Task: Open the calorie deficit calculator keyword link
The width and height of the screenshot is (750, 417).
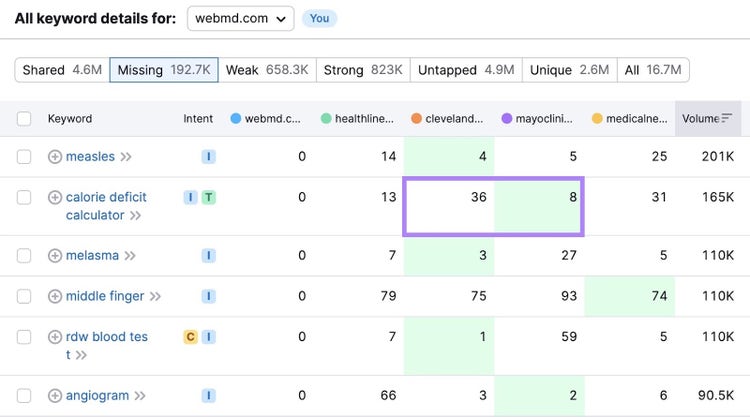Action: point(106,206)
